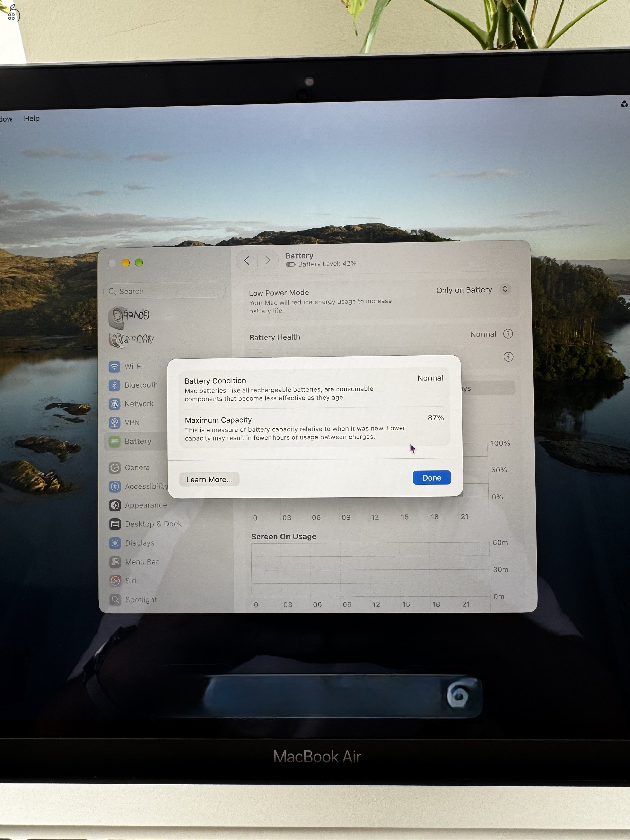
Task: Open the Siri settings icon
Action: 115,581
